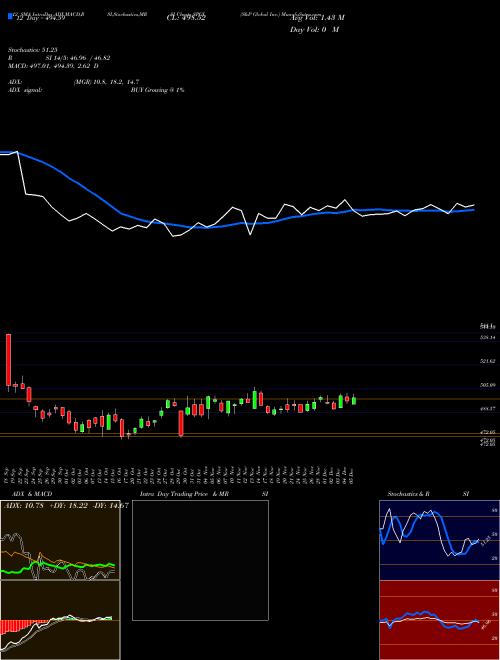Screen dimensions: 500x660
Task: Click the tall red candlestick at chart start
Action: (x=8, y=360)
